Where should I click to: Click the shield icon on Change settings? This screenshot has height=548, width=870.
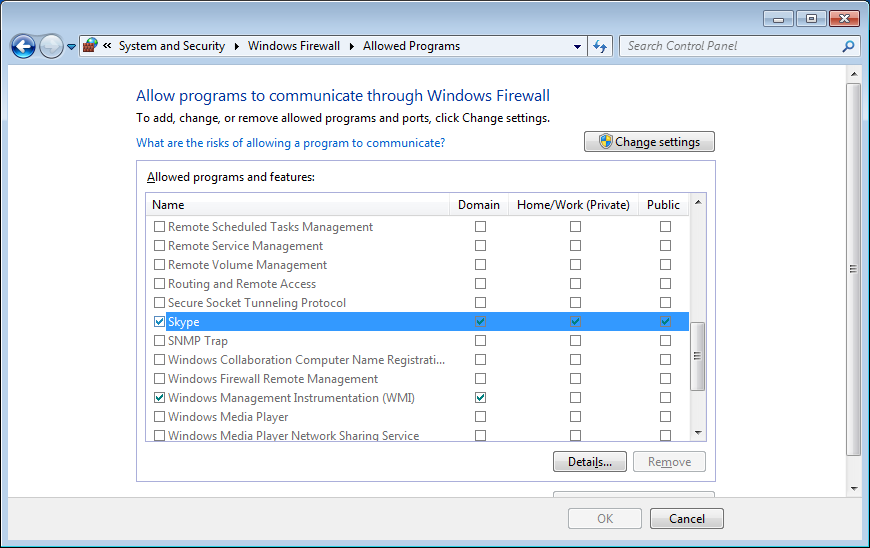605,142
